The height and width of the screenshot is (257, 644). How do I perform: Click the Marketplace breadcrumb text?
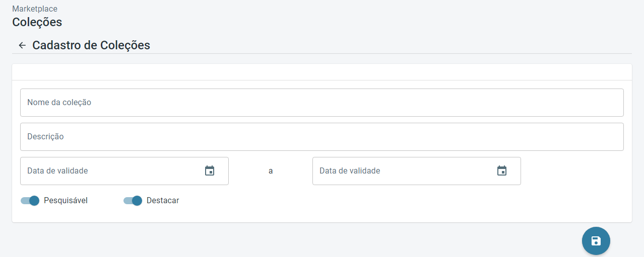pos(35,9)
